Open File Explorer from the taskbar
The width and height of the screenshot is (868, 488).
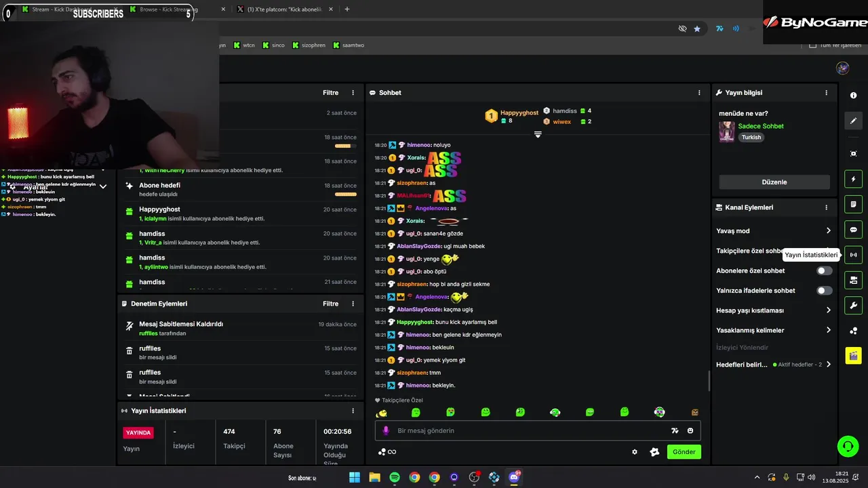[x=374, y=477]
